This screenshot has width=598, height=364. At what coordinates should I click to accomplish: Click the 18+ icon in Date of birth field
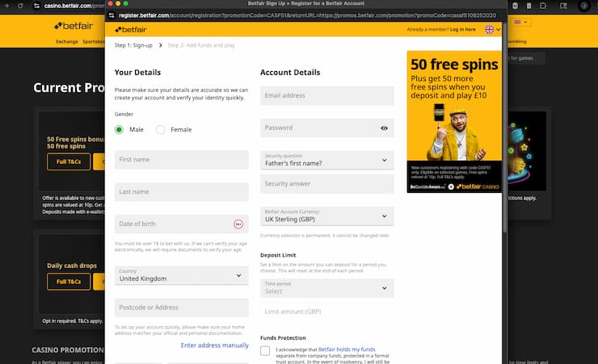point(238,224)
